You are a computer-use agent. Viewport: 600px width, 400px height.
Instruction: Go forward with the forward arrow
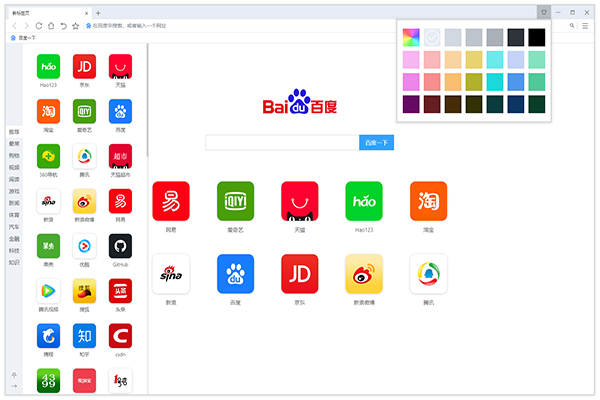[x=26, y=26]
